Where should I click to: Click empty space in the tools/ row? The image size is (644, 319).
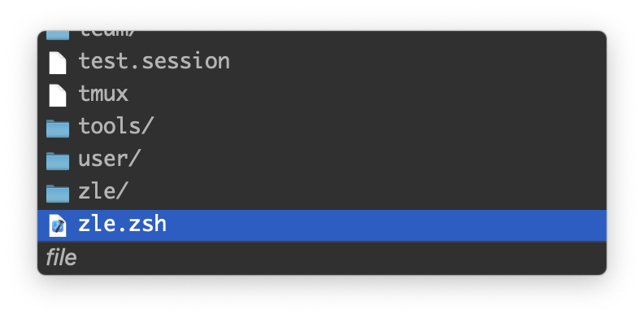pos(380,127)
